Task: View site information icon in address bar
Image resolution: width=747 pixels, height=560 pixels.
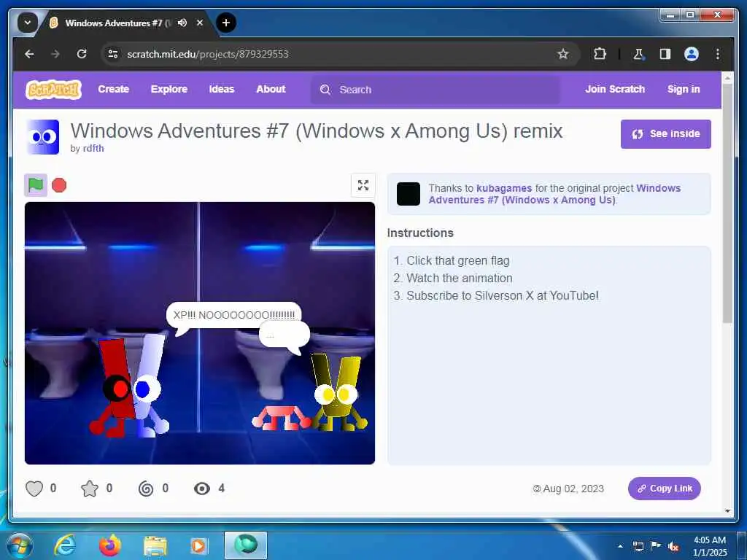Action: point(113,54)
